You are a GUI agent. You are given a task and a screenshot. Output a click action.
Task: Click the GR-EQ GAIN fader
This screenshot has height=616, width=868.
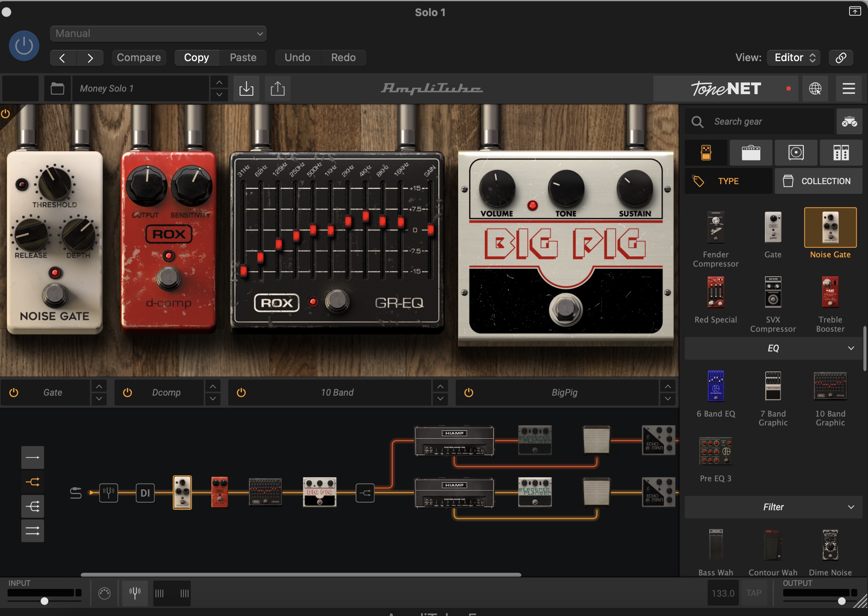tap(430, 230)
